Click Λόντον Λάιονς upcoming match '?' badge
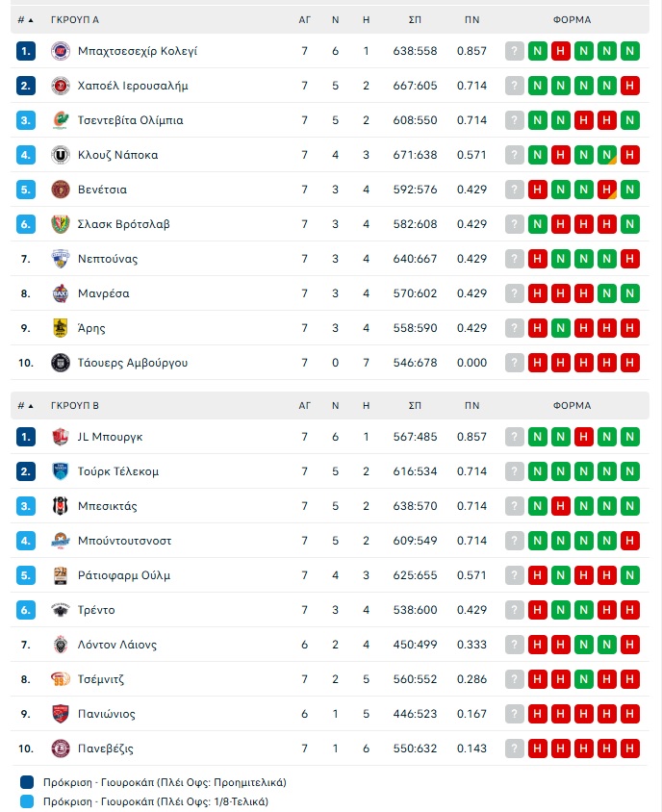The height and width of the screenshot is (812, 662). [515, 645]
